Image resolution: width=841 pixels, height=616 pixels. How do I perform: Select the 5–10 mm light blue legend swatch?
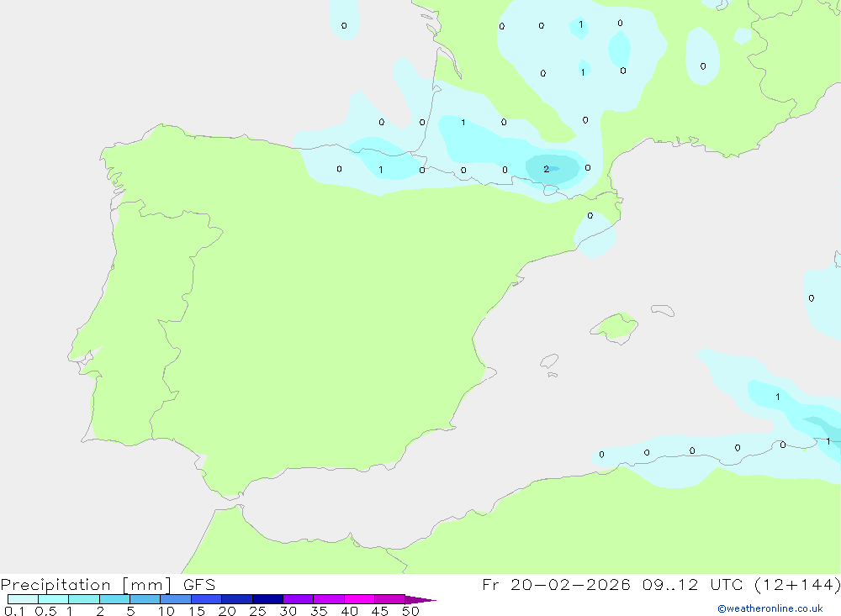tap(145, 599)
